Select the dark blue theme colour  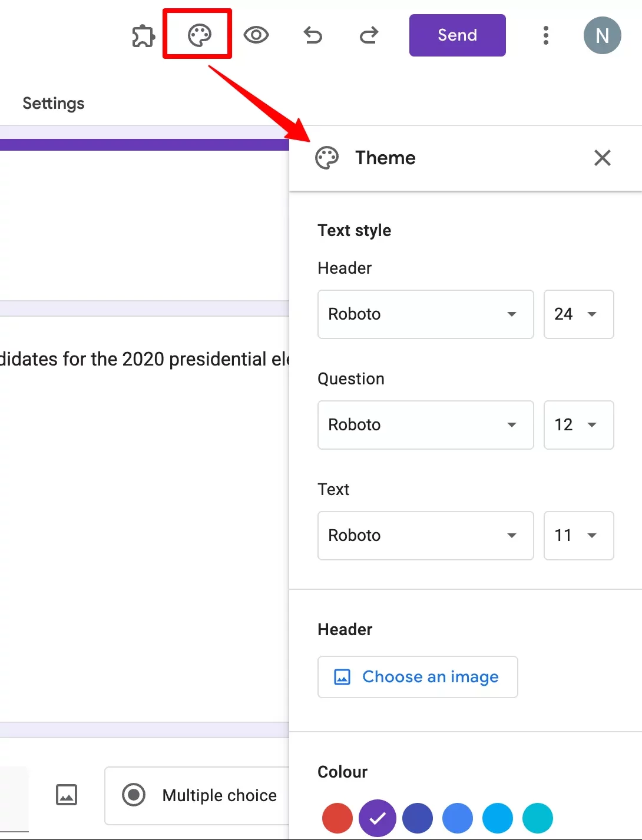[417, 818]
